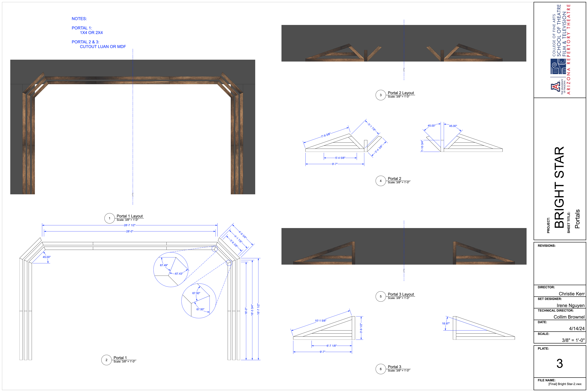Click the 67.49° angle in detail circle
The height and width of the screenshot is (392, 588).
click(164, 265)
